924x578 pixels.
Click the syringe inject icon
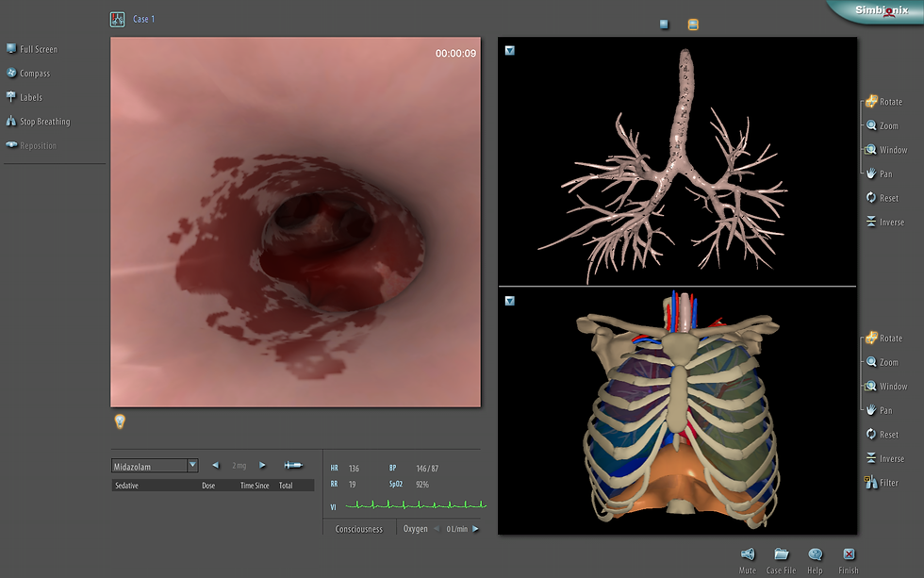[x=293, y=465]
